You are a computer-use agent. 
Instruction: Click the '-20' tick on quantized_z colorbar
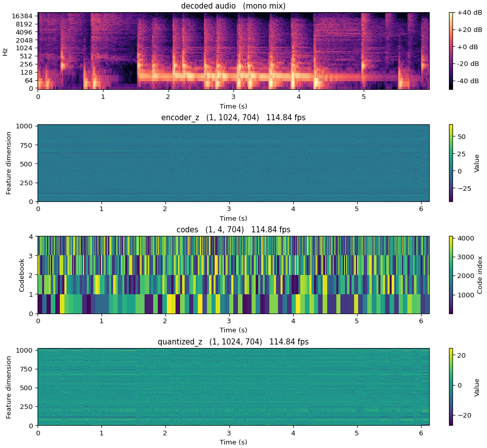point(464,416)
